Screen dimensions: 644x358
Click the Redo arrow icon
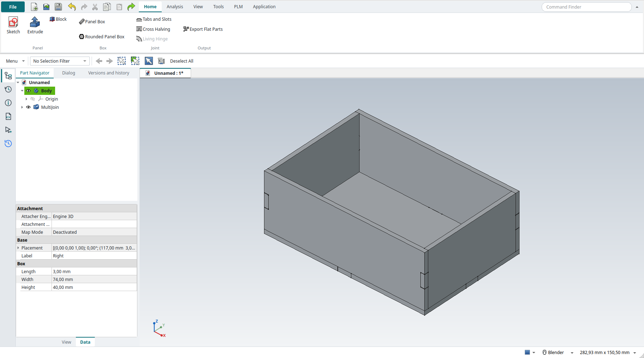[x=84, y=7]
